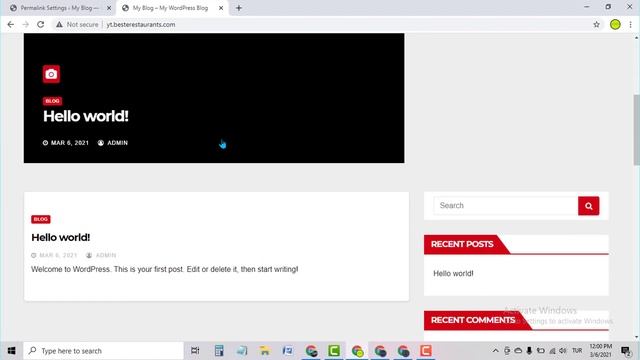Open the Windows Start menu
The height and width of the screenshot is (360, 640).
[11, 351]
